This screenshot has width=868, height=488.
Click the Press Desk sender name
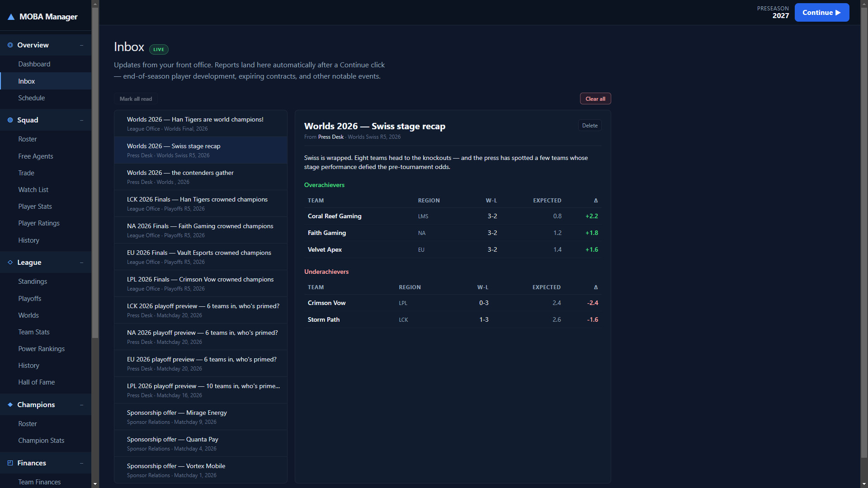pyautogui.click(x=331, y=137)
